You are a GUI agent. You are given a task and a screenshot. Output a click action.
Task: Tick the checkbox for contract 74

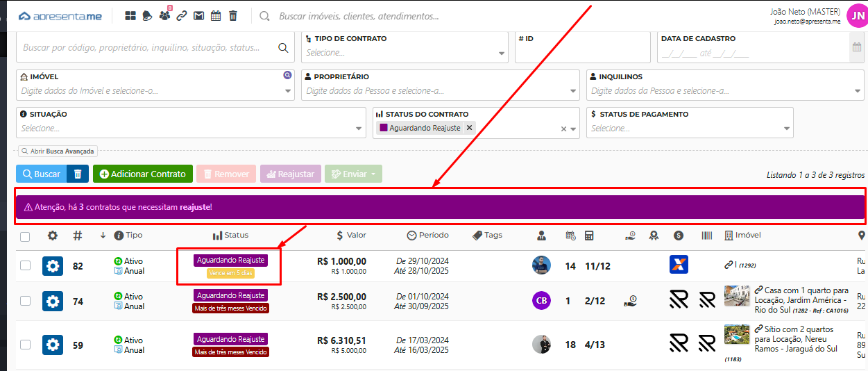pos(25,301)
